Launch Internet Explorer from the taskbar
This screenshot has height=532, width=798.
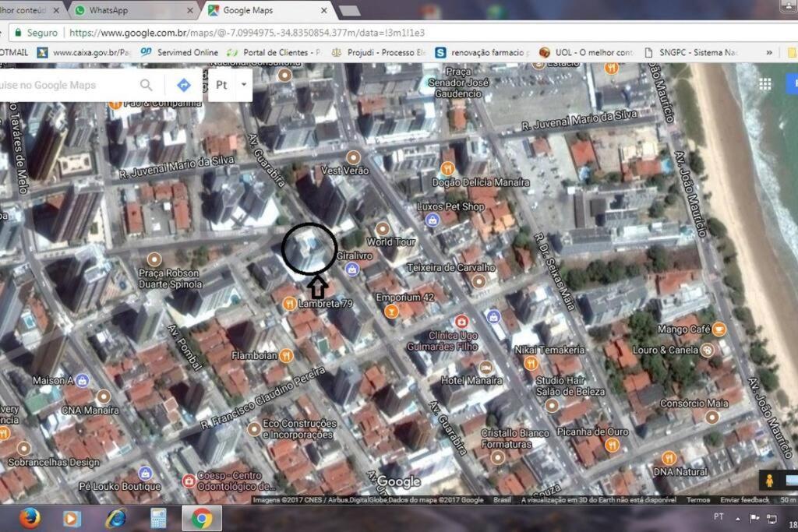(x=116, y=519)
